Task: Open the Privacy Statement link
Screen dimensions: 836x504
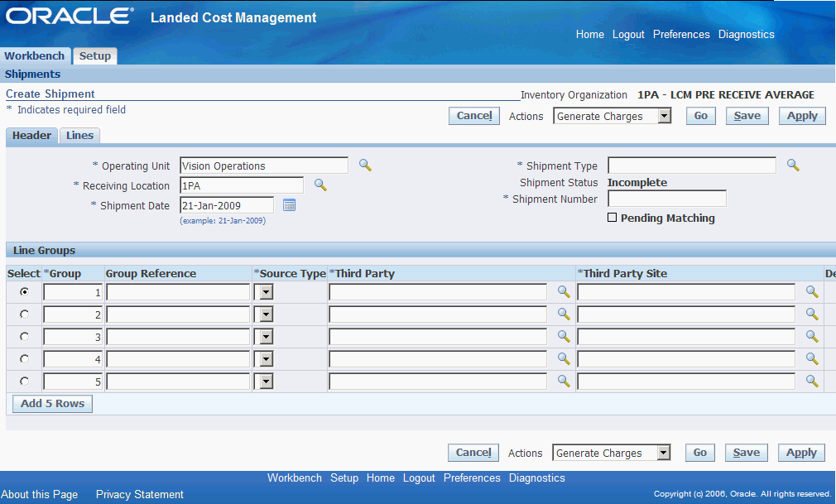Action: pyautogui.click(x=140, y=494)
